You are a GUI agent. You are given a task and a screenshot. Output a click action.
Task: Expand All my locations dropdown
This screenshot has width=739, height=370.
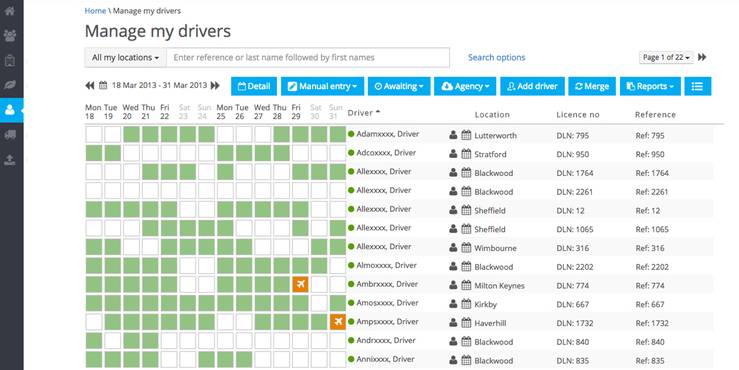coord(125,58)
